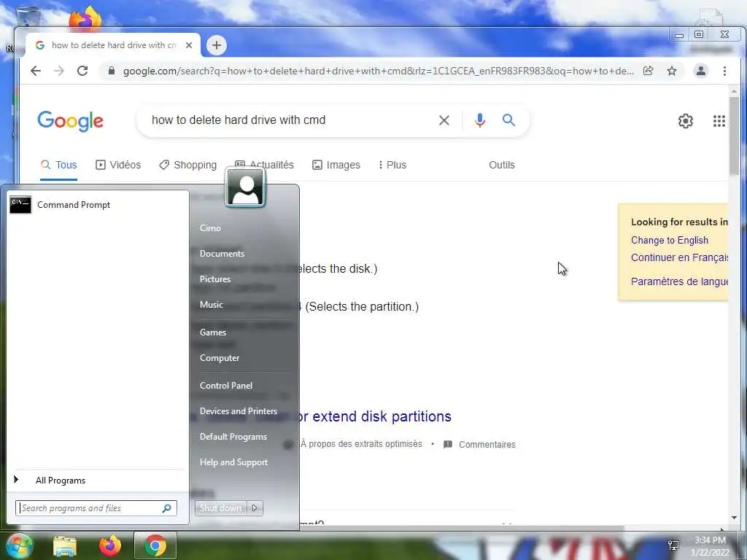747x560 pixels.
Task: Switch to the Images results tab
Action: click(x=336, y=165)
